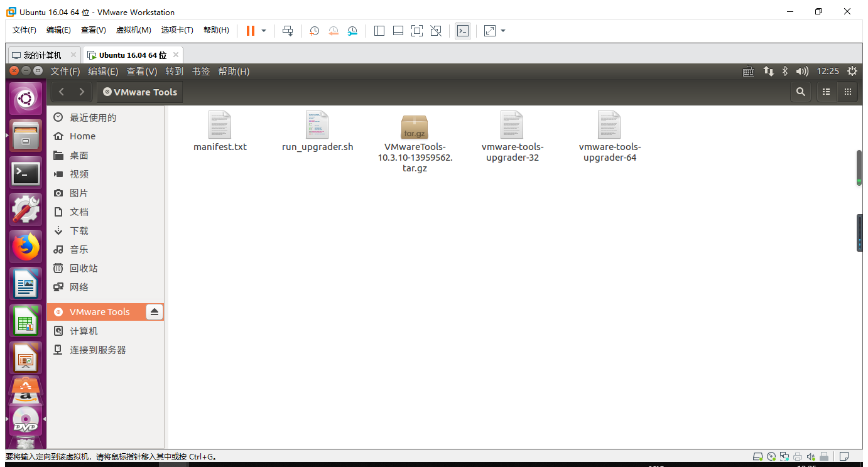Open the VMware snapshot manager

(352, 31)
